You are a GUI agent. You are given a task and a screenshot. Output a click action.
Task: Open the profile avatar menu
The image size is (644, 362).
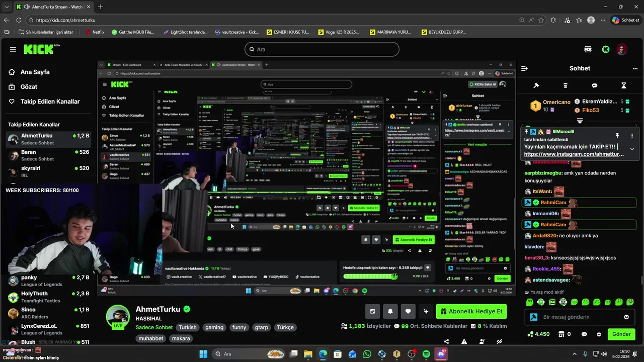pos(622,49)
